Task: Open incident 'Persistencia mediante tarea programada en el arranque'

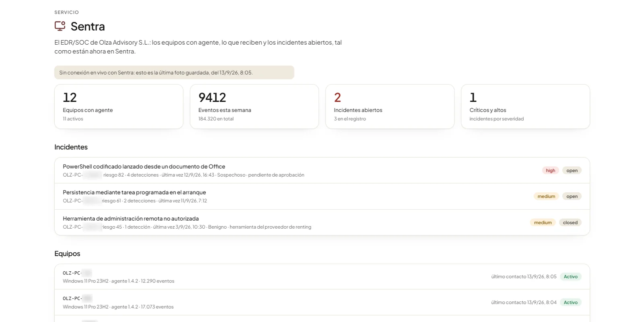Action: click(x=322, y=196)
